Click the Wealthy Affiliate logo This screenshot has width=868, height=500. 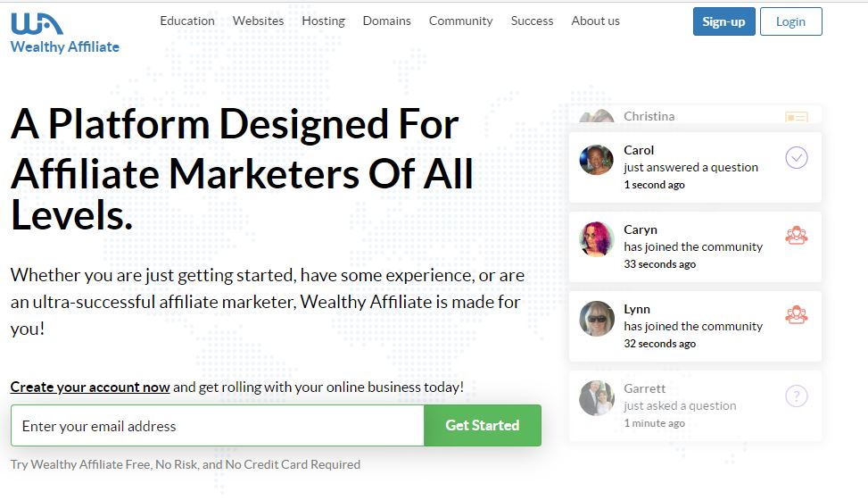(x=65, y=33)
